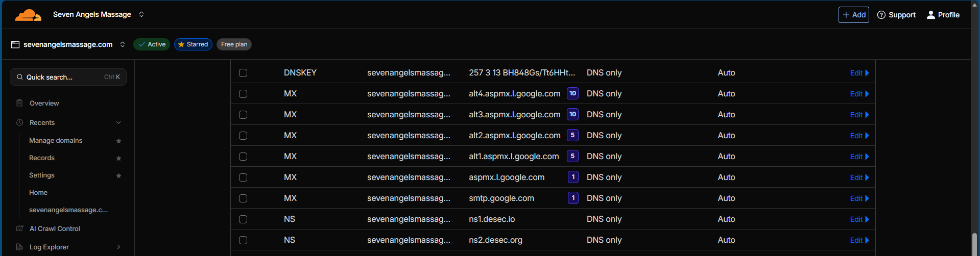
Task: Collapse the Recents section chevron
Action: pos(118,122)
